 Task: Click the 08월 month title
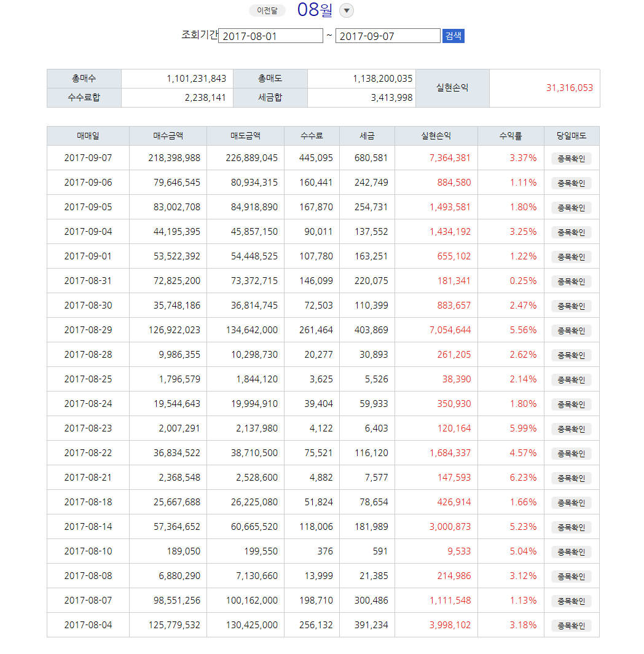tap(315, 10)
